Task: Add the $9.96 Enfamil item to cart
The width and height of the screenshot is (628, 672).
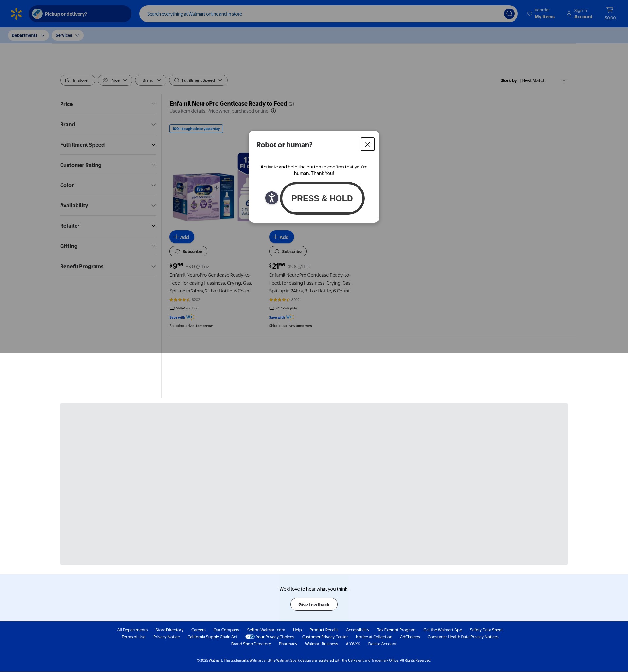Action: point(182,237)
